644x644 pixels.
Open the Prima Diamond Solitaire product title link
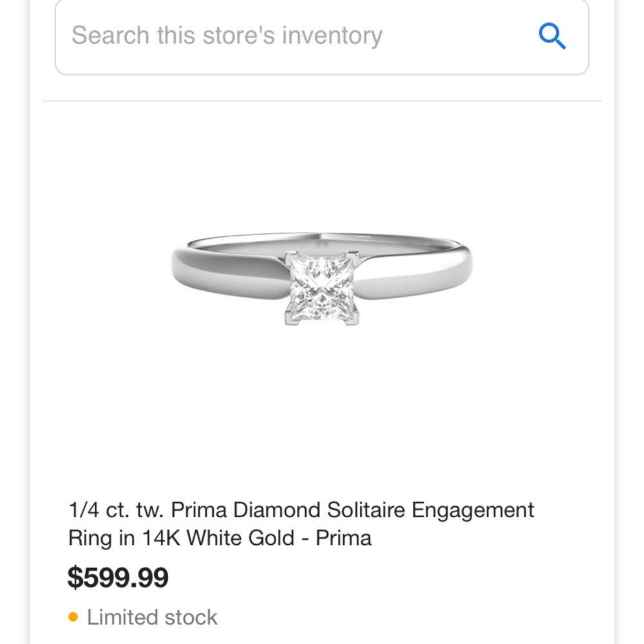(301, 523)
